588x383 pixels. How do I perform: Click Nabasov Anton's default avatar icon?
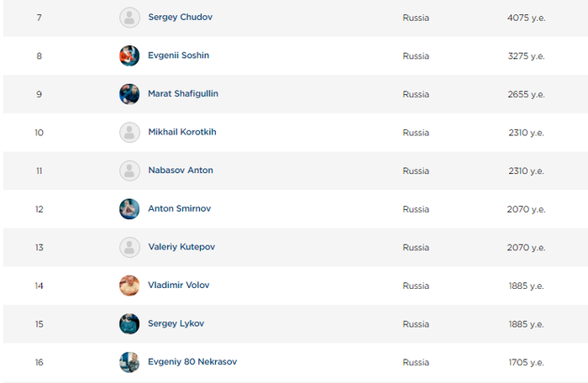(x=129, y=171)
